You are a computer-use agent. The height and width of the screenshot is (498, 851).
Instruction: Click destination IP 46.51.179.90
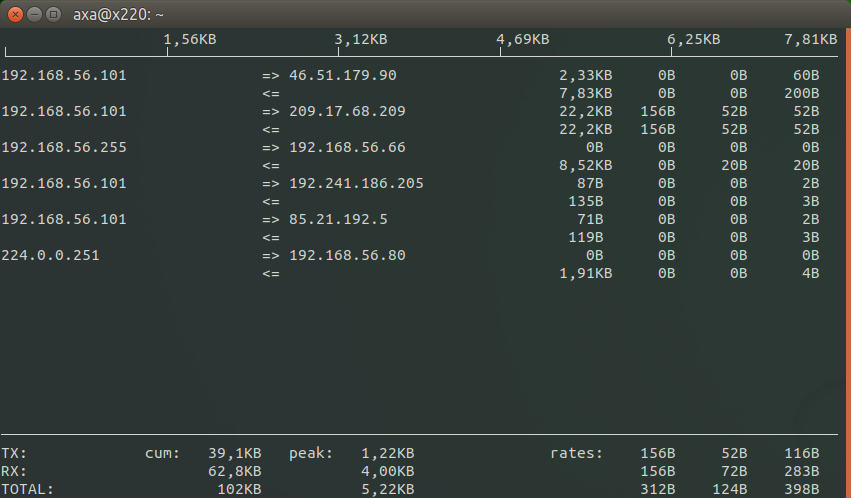click(343, 75)
